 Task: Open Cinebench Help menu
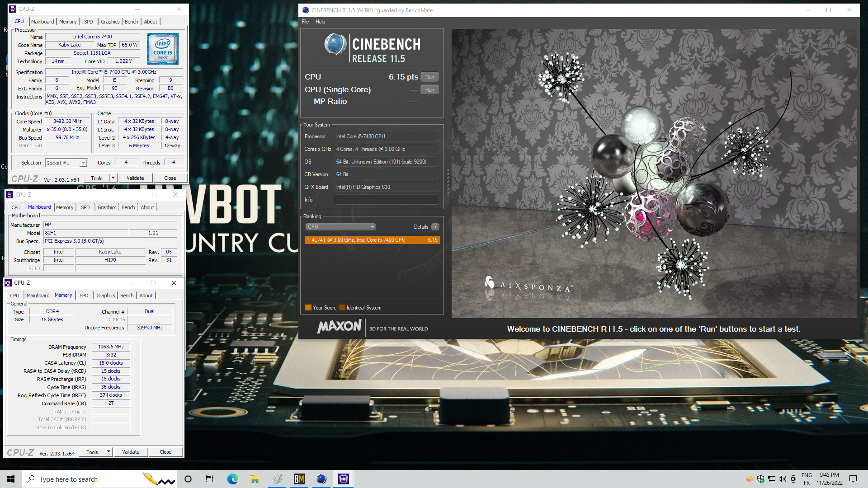[x=320, y=22]
